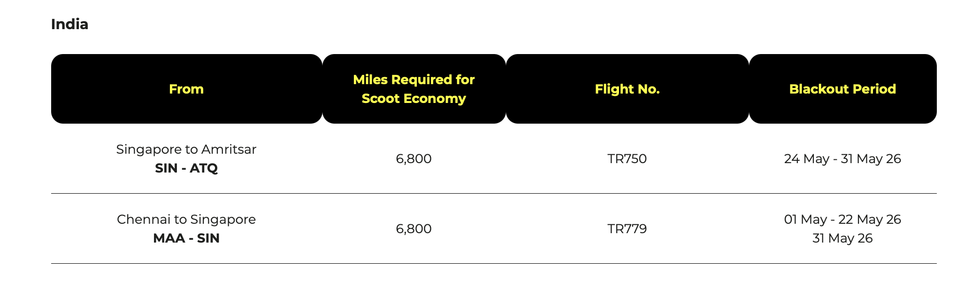Click the 'Miles Required for' header text line
The image size is (980, 283).
pos(413,79)
